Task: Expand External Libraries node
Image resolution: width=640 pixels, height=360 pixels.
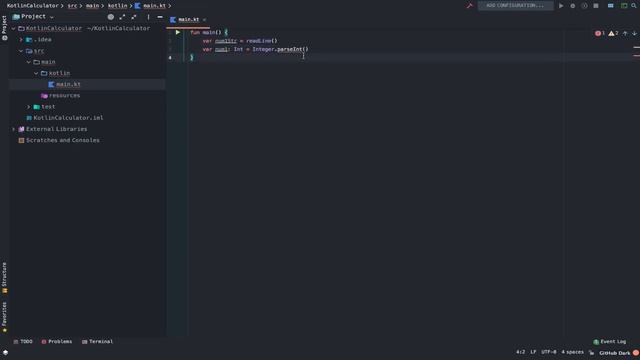Action: pos(13,129)
